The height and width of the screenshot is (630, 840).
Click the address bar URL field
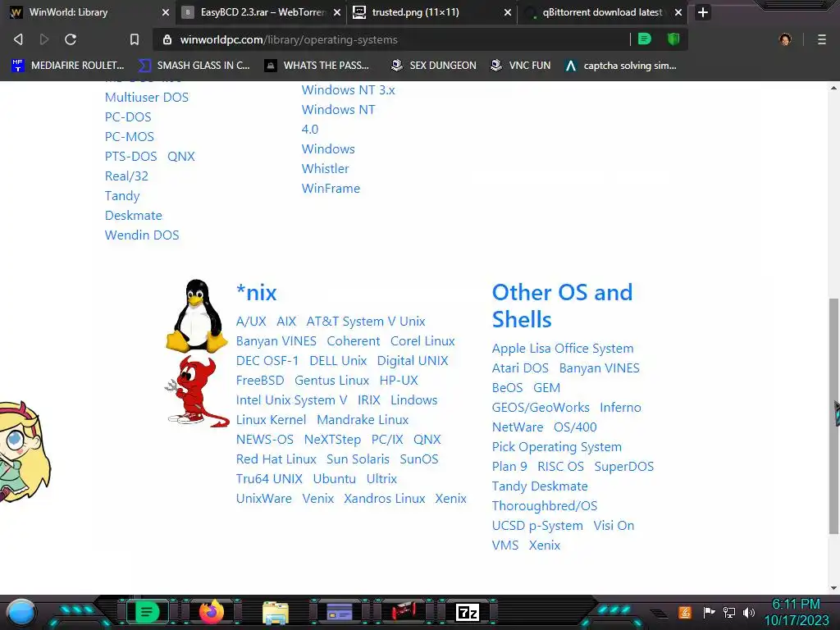click(x=394, y=39)
